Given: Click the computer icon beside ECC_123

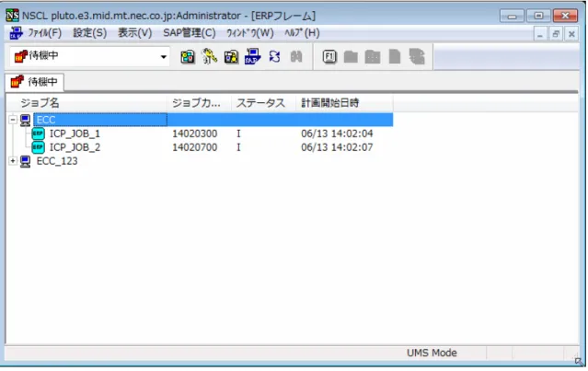Looking at the screenshot, I should [25, 161].
